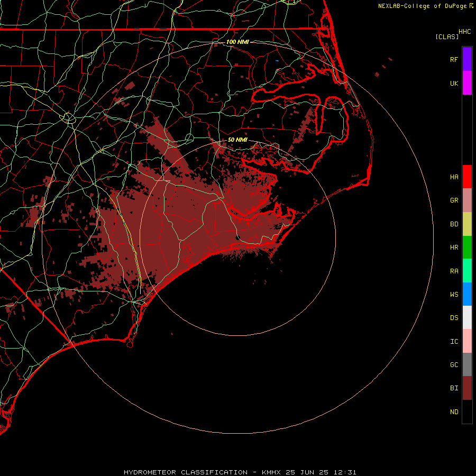
Task: Select the GC gray legend swatch
Action: pos(467,364)
